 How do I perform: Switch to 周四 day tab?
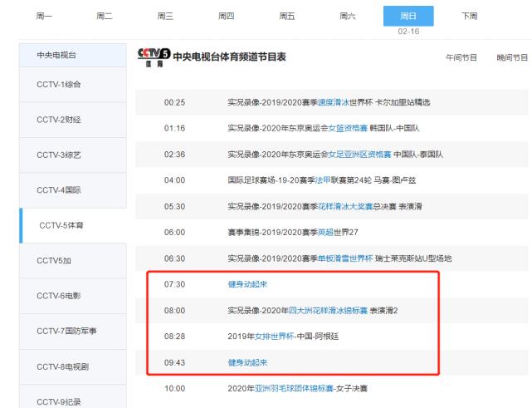(226, 16)
